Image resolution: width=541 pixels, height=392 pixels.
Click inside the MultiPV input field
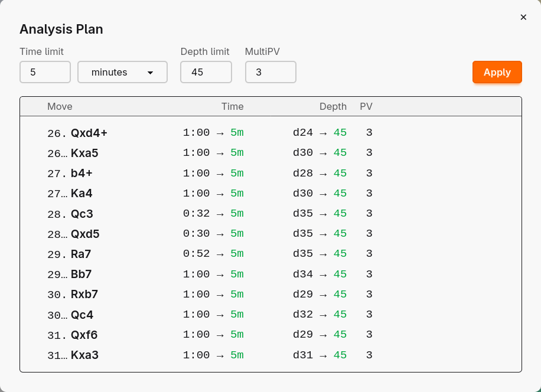pyautogui.click(x=270, y=72)
